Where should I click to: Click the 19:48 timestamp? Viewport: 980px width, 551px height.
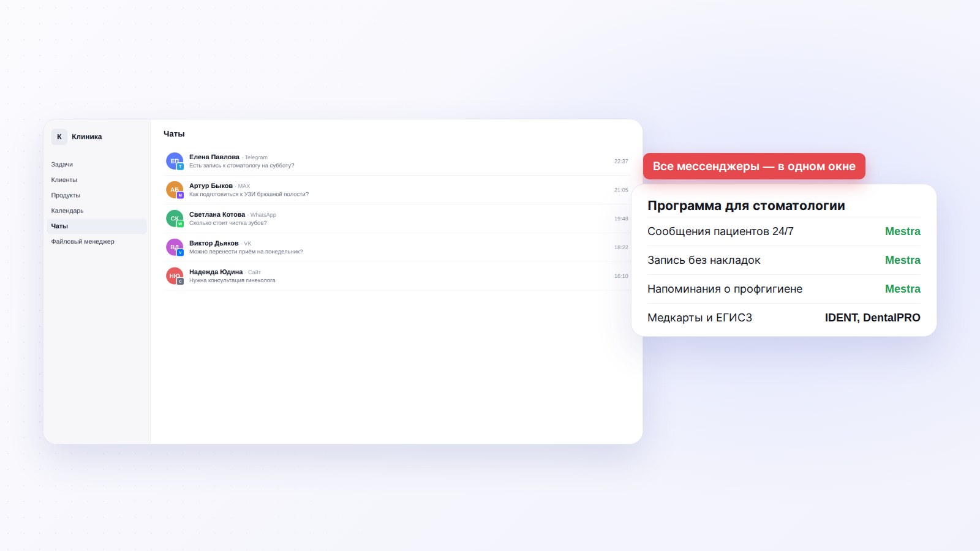point(621,219)
